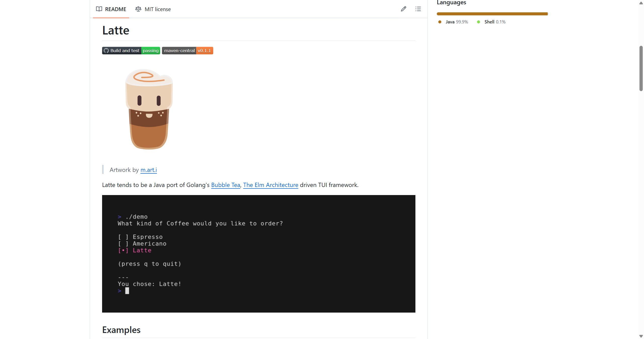Click the Build and test passing badge
The image size is (644, 339).
pyautogui.click(x=131, y=51)
